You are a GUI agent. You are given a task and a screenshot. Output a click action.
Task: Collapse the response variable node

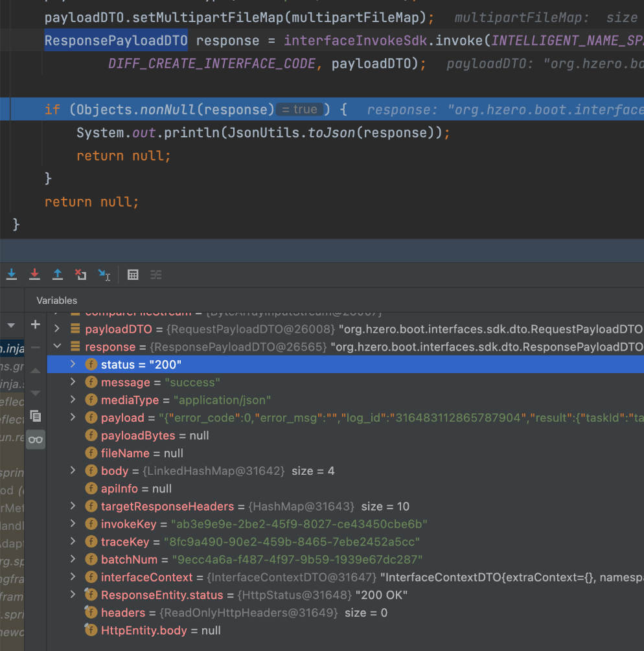point(57,347)
